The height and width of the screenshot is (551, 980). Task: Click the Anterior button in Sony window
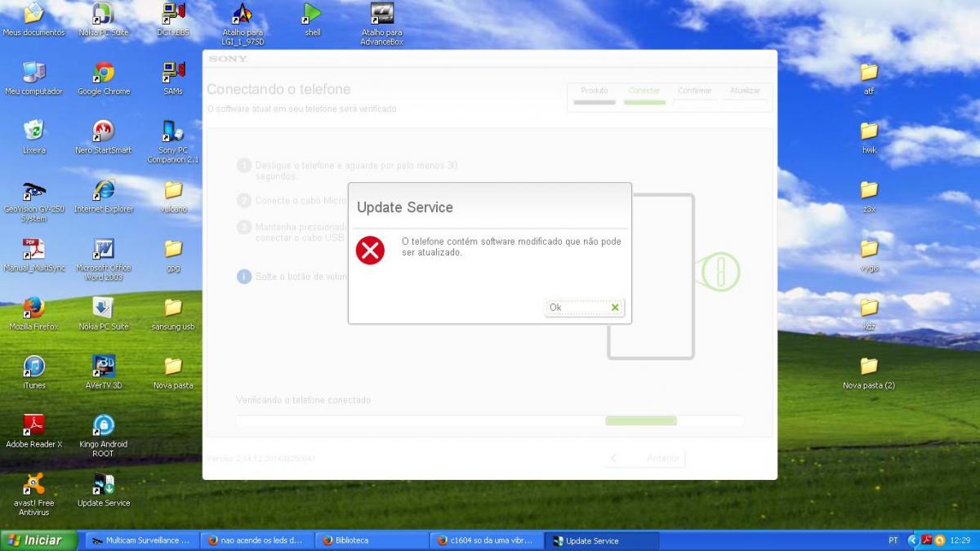tap(645, 458)
